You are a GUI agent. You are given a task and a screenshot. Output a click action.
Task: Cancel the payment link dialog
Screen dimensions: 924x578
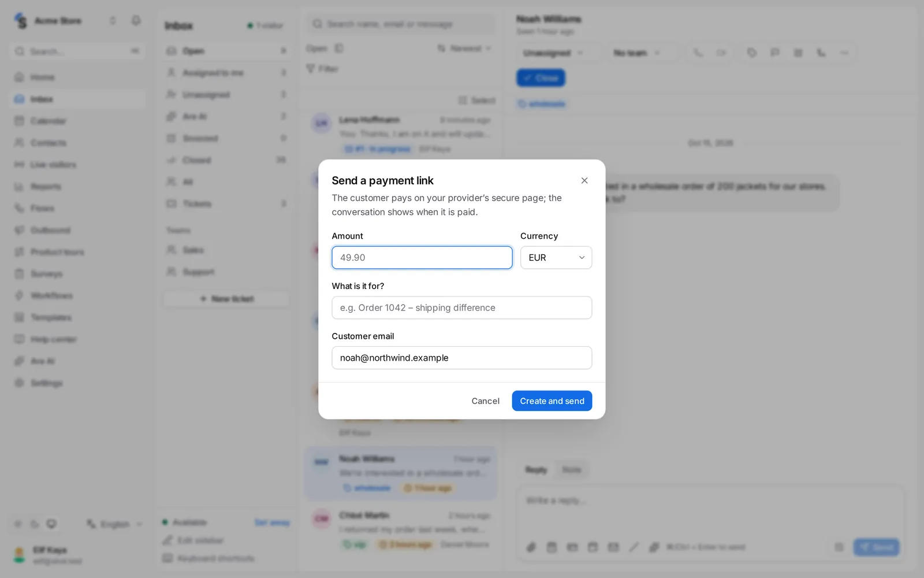485,401
